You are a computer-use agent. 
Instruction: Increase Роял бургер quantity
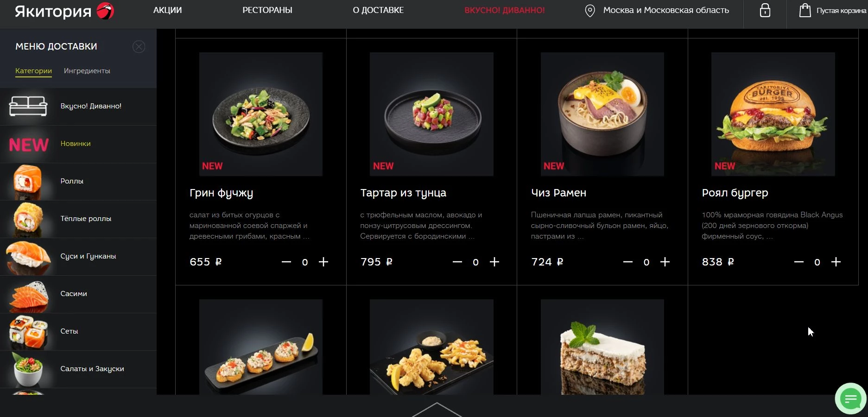(x=836, y=262)
